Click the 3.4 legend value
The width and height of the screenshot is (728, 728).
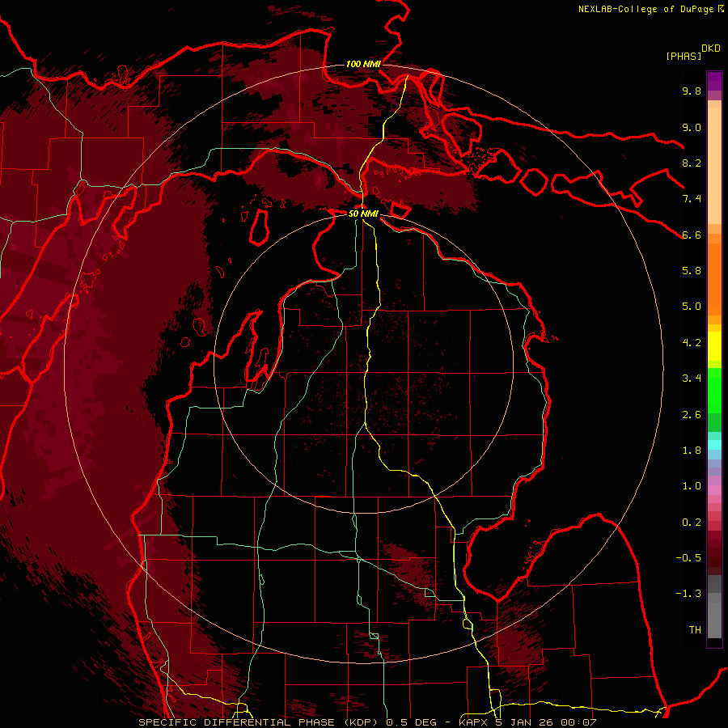(x=692, y=379)
